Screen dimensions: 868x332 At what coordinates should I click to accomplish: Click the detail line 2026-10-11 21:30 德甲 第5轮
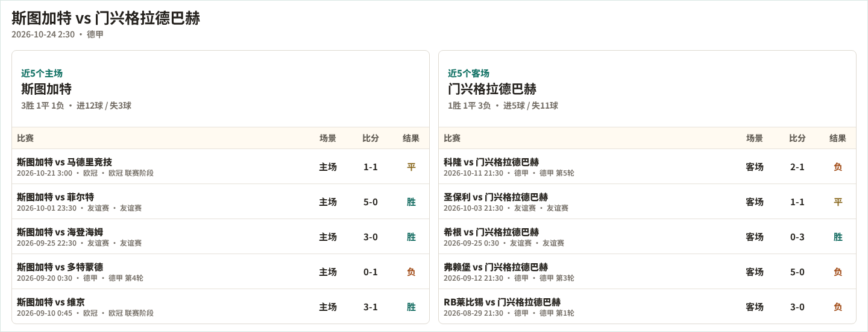tap(509, 173)
